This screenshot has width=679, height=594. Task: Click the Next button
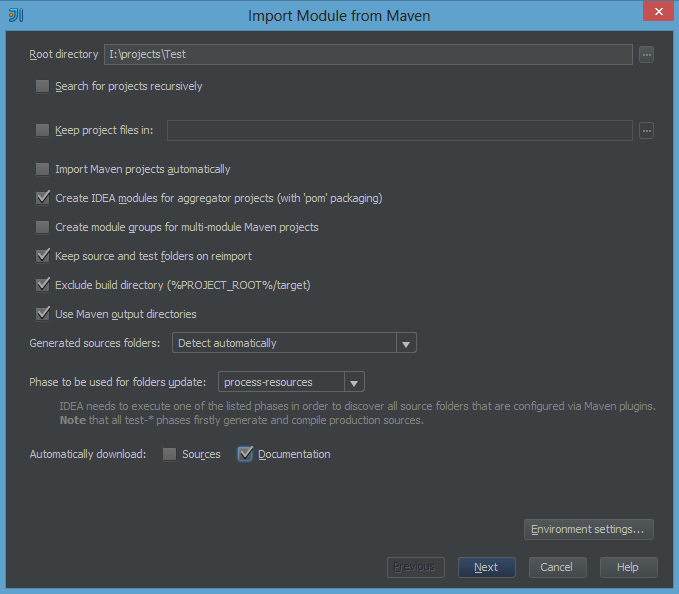click(487, 567)
